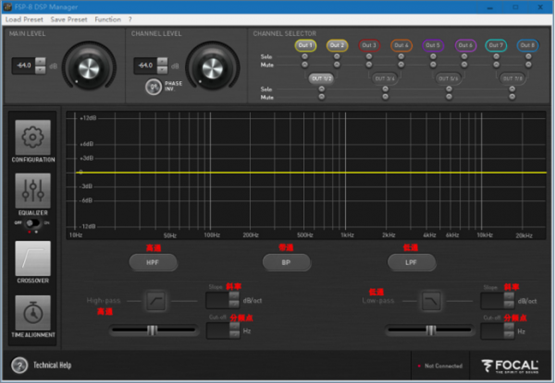Select linked pair OUT 1/2
This screenshot has height=383, width=555.
point(321,79)
